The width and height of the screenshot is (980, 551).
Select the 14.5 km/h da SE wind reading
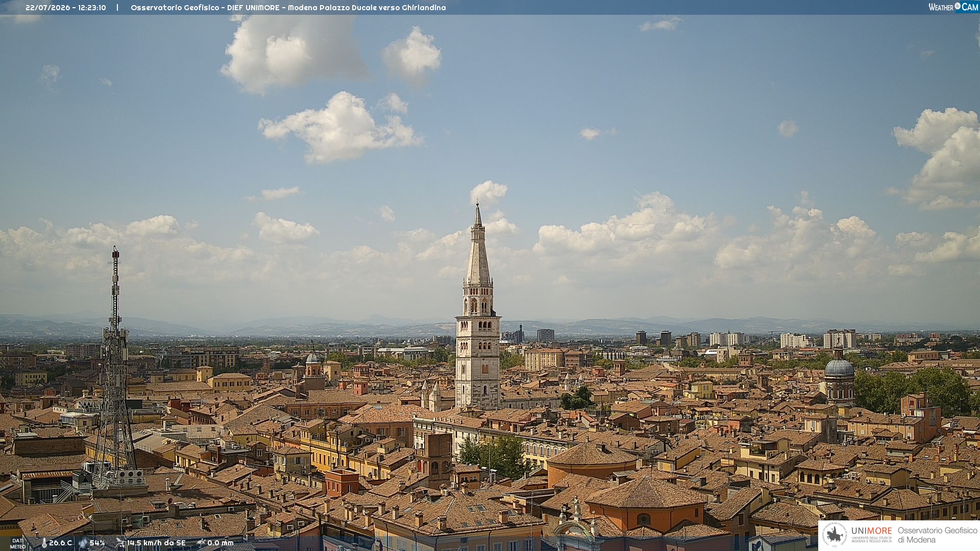156,543
